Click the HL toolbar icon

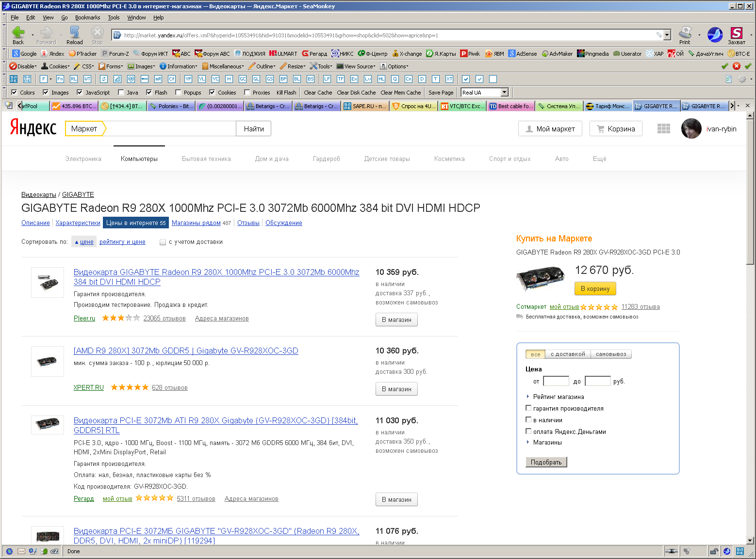point(381,79)
